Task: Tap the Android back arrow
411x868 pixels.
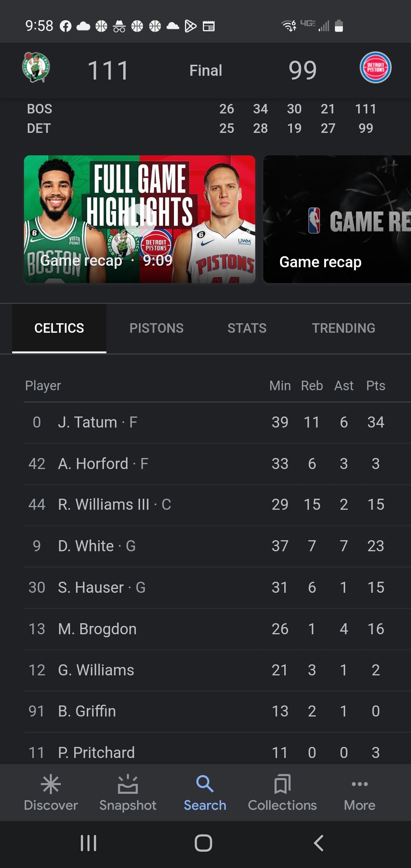Action: pyautogui.click(x=319, y=843)
